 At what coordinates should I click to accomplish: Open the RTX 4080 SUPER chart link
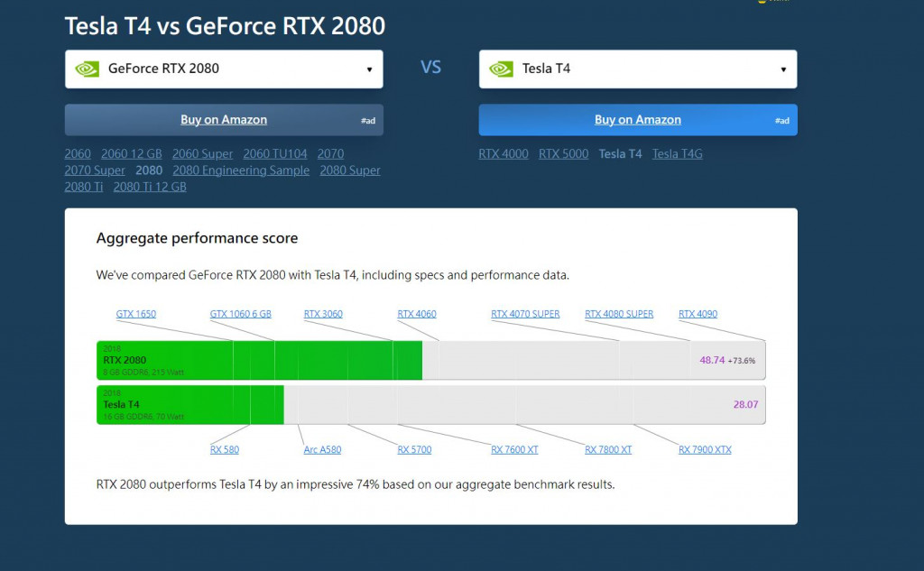[x=619, y=314]
